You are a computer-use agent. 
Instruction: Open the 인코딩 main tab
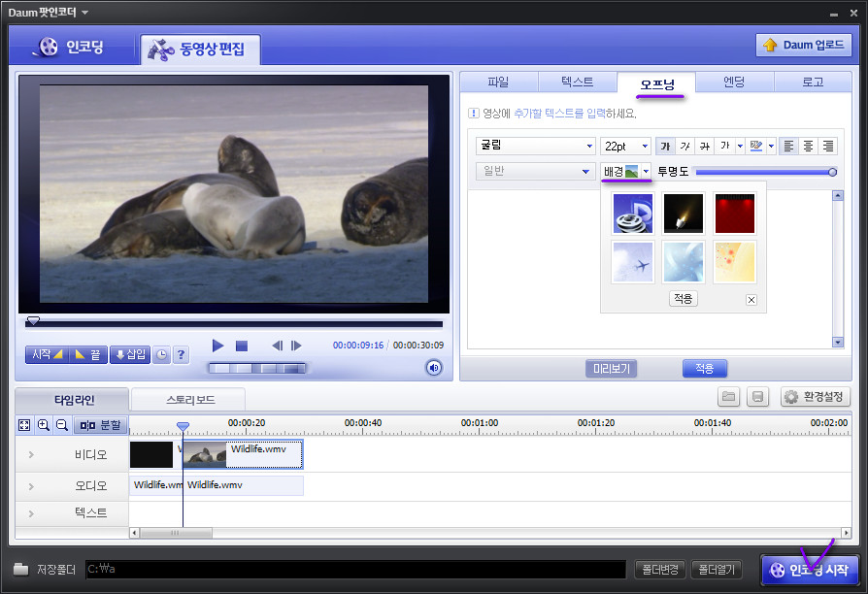(69, 48)
